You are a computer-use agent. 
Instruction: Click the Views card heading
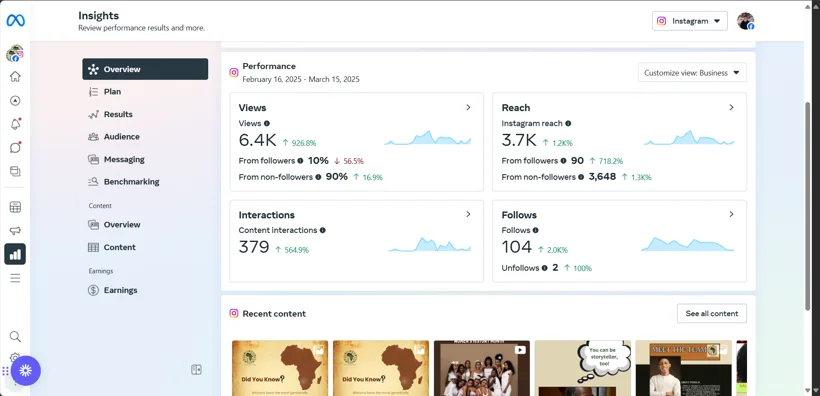click(x=252, y=108)
